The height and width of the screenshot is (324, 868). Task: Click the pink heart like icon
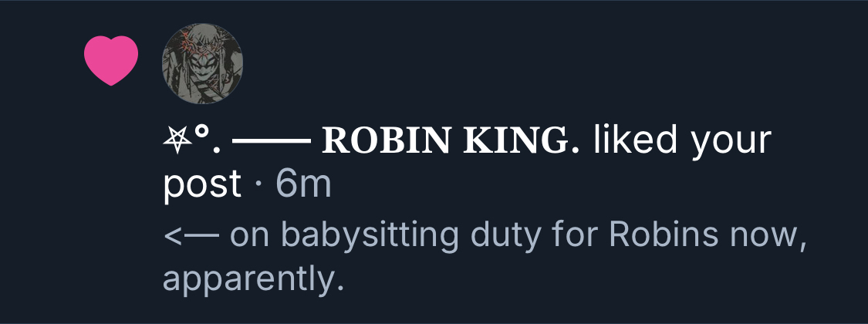(x=110, y=62)
